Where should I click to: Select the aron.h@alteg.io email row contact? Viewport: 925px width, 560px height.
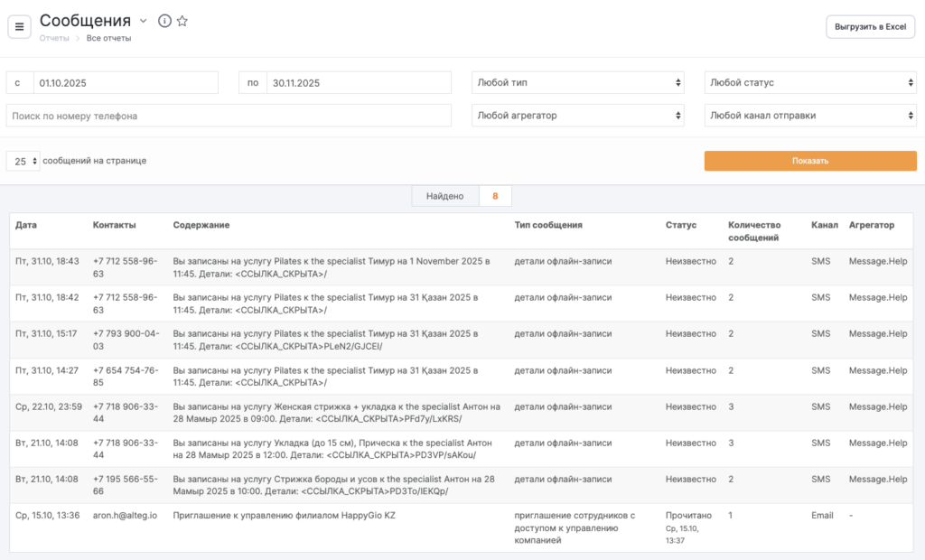click(125, 516)
